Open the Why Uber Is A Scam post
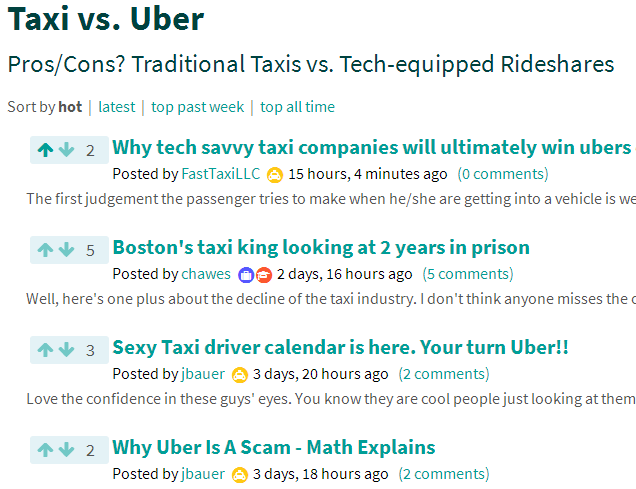This screenshot has height=489, width=636. click(x=274, y=448)
